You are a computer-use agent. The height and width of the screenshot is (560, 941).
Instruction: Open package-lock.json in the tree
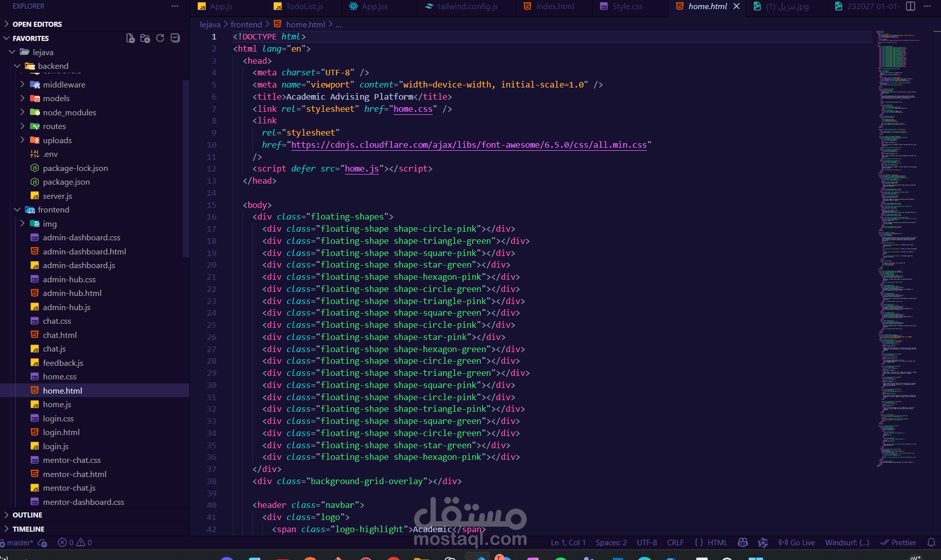click(x=75, y=168)
